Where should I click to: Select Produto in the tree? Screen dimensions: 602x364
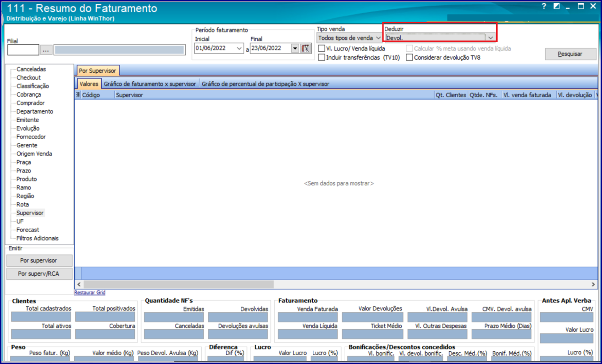point(26,179)
